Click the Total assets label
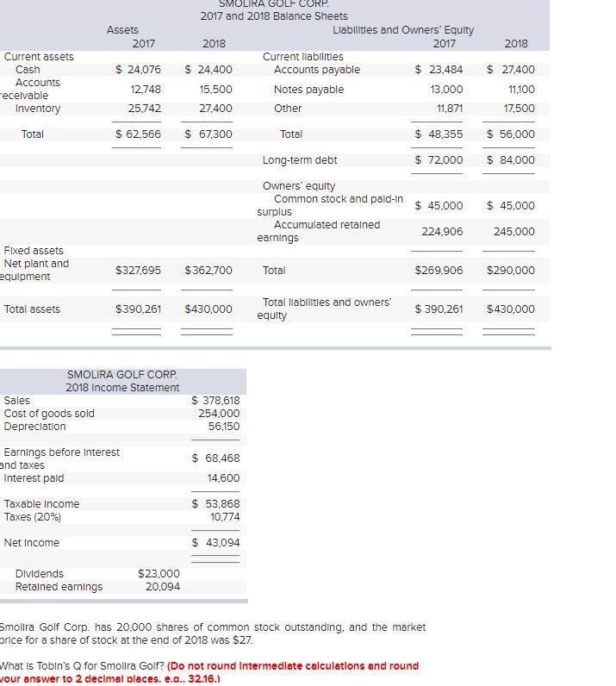Screen dimensions: 616x686 click(32, 309)
